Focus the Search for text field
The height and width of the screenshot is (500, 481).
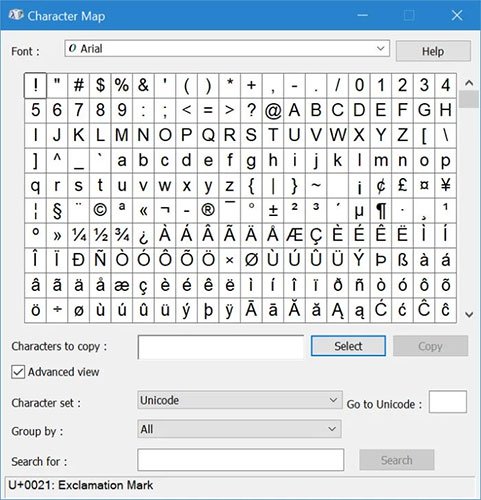[x=240, y=460]
